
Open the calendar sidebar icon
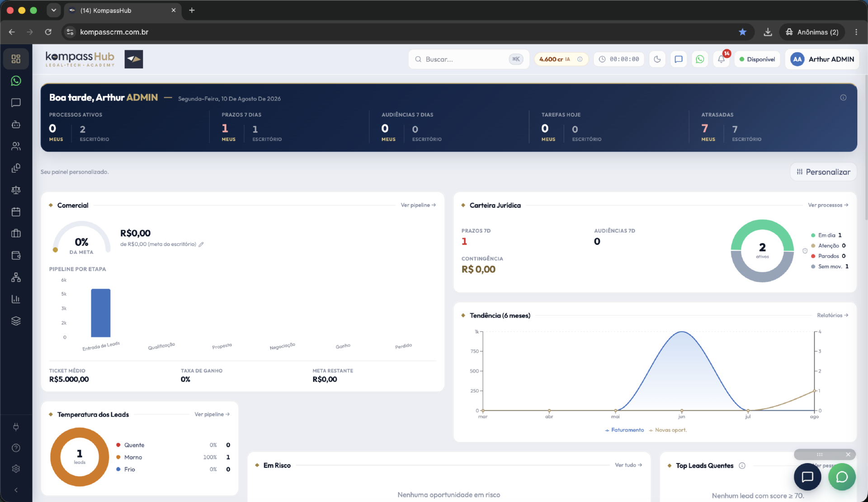(16, 212)
